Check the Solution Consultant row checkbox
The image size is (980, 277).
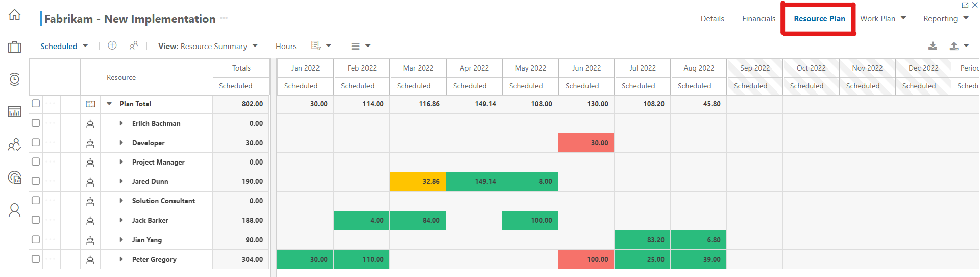click(36, 200)
